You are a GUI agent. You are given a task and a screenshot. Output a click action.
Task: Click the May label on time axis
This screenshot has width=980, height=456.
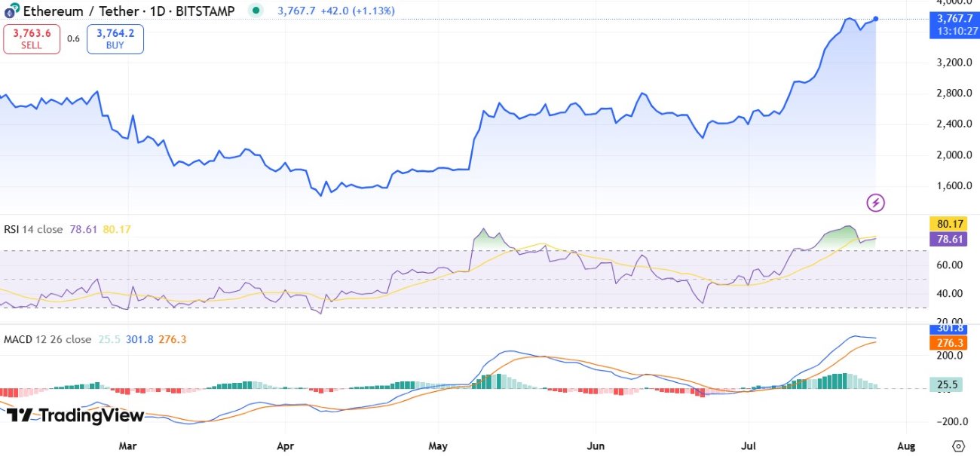[439, 445]
